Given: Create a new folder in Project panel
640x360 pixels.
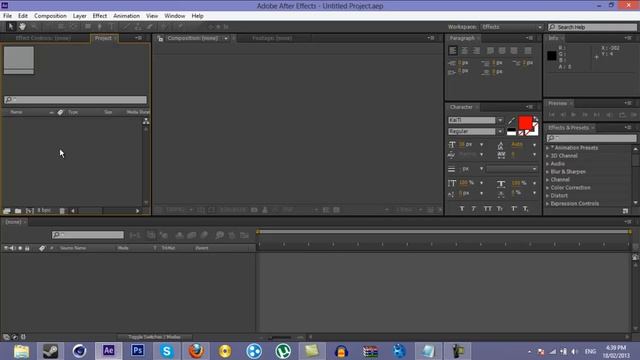Looking at the screenshot, I should pyautogui.click(x=18, y=211).
